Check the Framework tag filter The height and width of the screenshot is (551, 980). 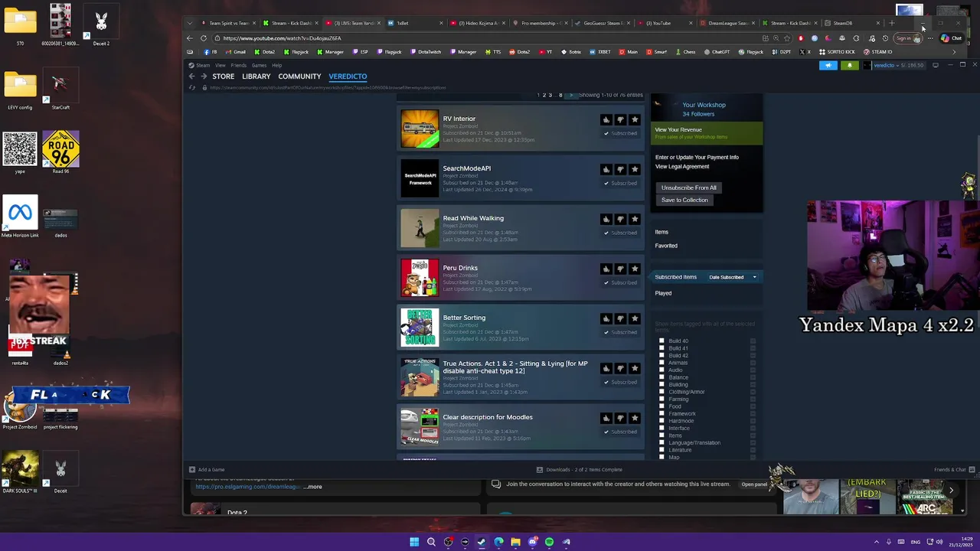tap(662, 414)
